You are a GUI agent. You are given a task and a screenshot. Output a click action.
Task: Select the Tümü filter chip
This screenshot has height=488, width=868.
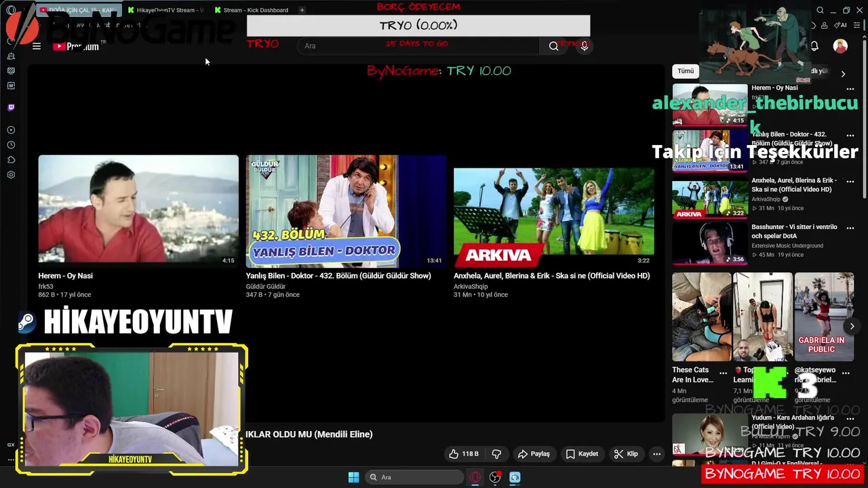(x=686, y=70)
